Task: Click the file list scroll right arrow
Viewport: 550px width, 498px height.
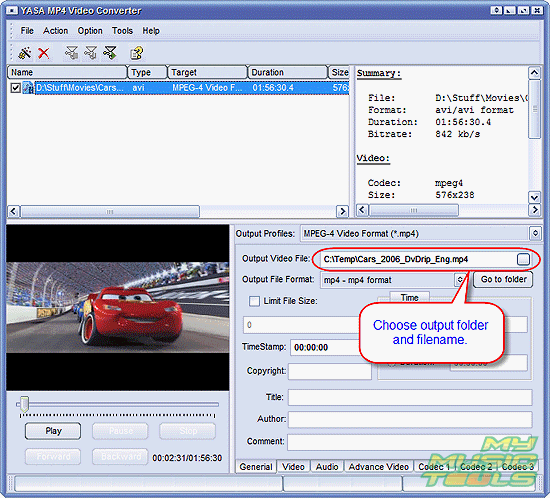Action: pyautogui.click(x=342, y=211)
